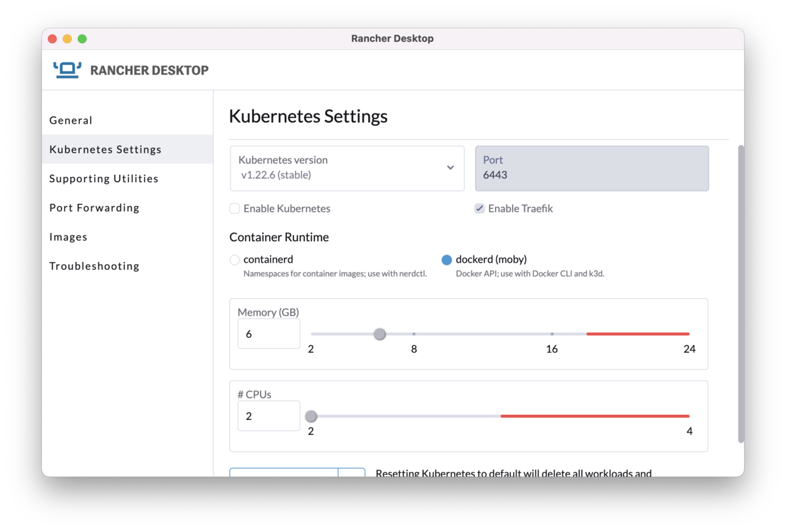
Task: Open the Kubernetes version dropdown
Action: (347, 168)
